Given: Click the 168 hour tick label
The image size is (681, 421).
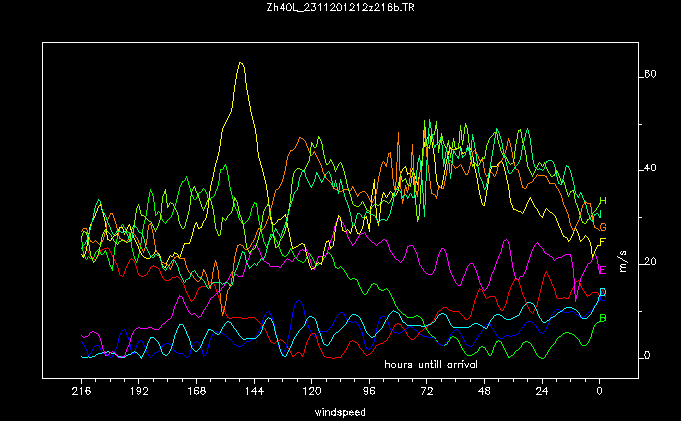Looking at the screenshot, I should (196, 393).
